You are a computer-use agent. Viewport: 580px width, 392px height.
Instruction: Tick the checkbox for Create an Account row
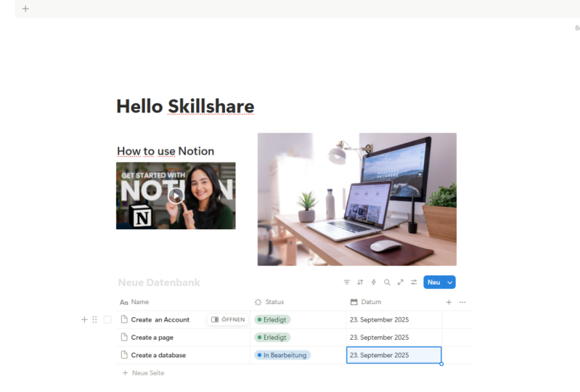point(107,319)
